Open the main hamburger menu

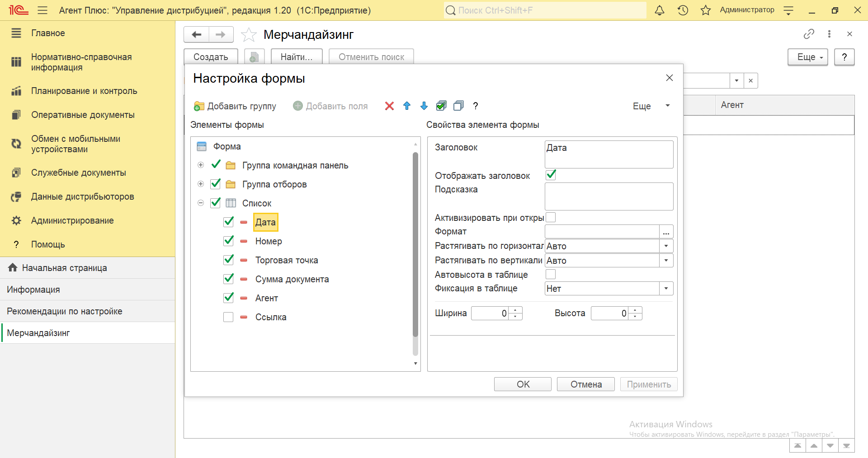(x=42, y=10)
